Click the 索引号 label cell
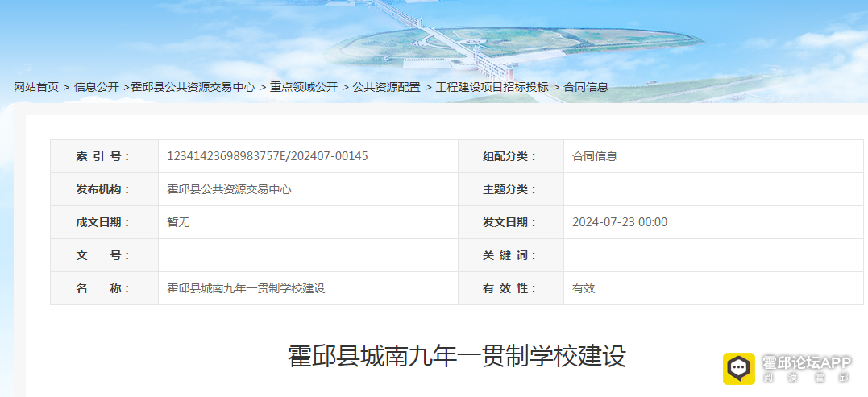Viewport: 868px width, 397px height. [x=105, y=156]
